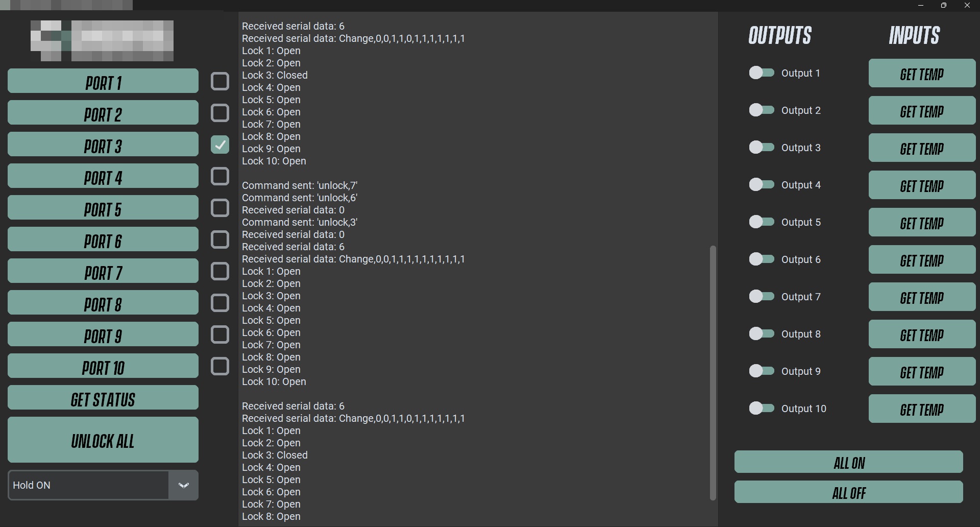Click the PORT 10 button
The image size is (980, 527).
pyautogui.click(x=103, y=366)
